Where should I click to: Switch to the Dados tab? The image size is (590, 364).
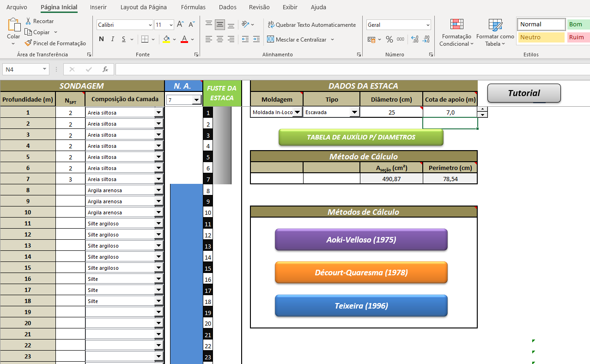pyautogui.click(x=228, y=7)
